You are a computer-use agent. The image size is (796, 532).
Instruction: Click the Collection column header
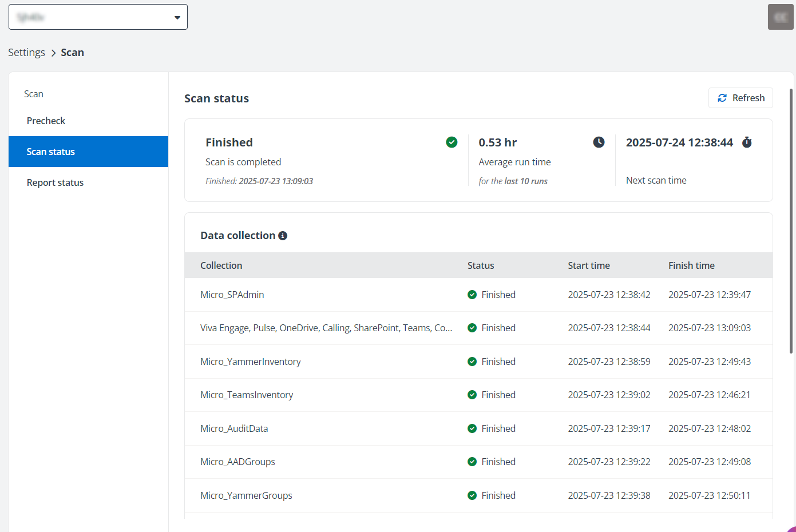(221, 265)
